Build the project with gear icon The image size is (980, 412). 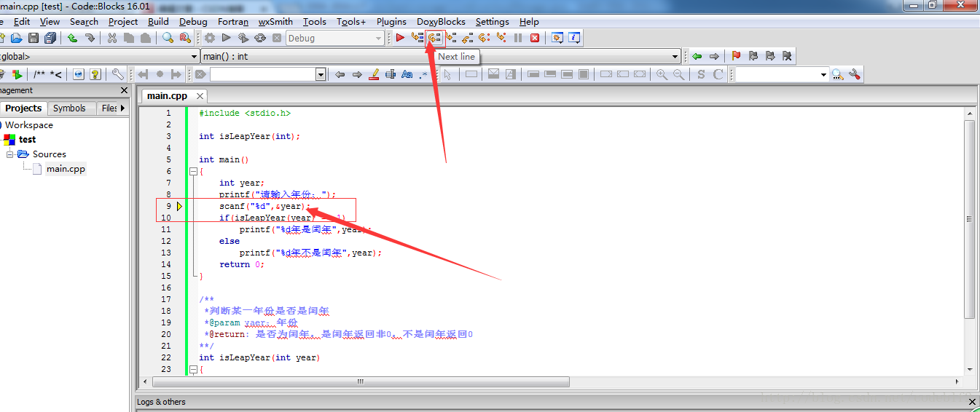tap(210, 38)
